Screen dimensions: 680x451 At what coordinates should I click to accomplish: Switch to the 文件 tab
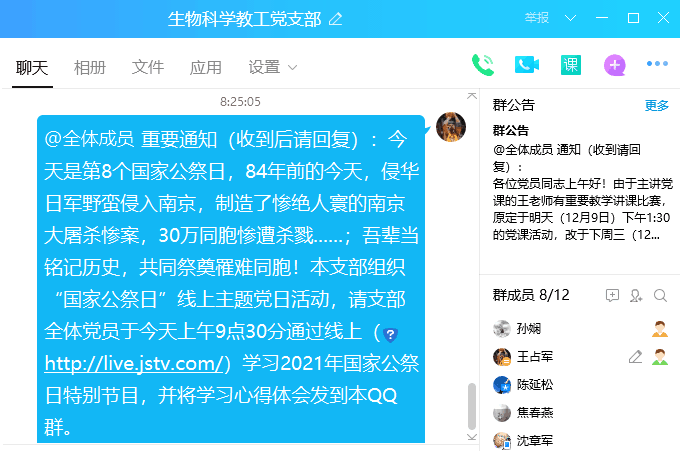click(x=148, y=67)
